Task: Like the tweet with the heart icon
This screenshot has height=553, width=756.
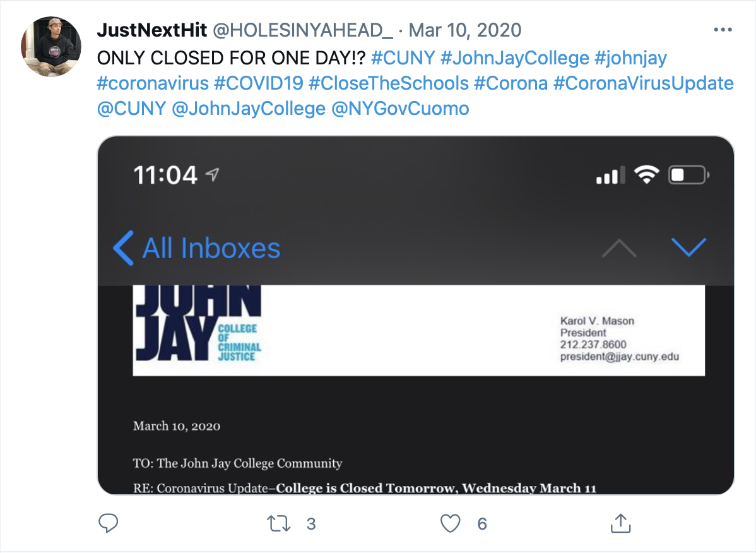Action: [x=450, y=523]
